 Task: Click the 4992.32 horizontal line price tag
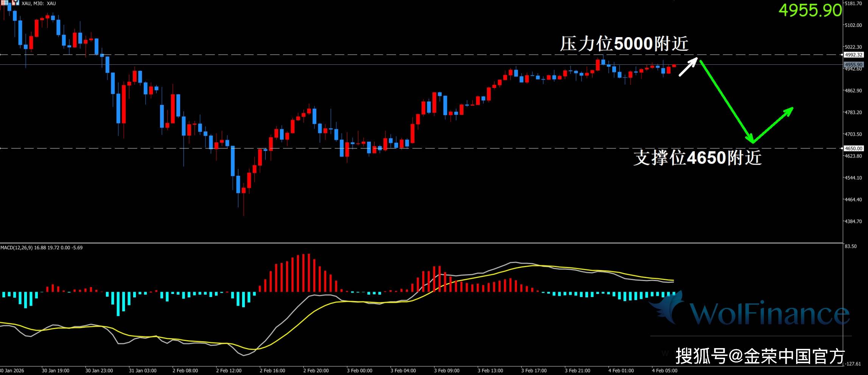point(853,55)
